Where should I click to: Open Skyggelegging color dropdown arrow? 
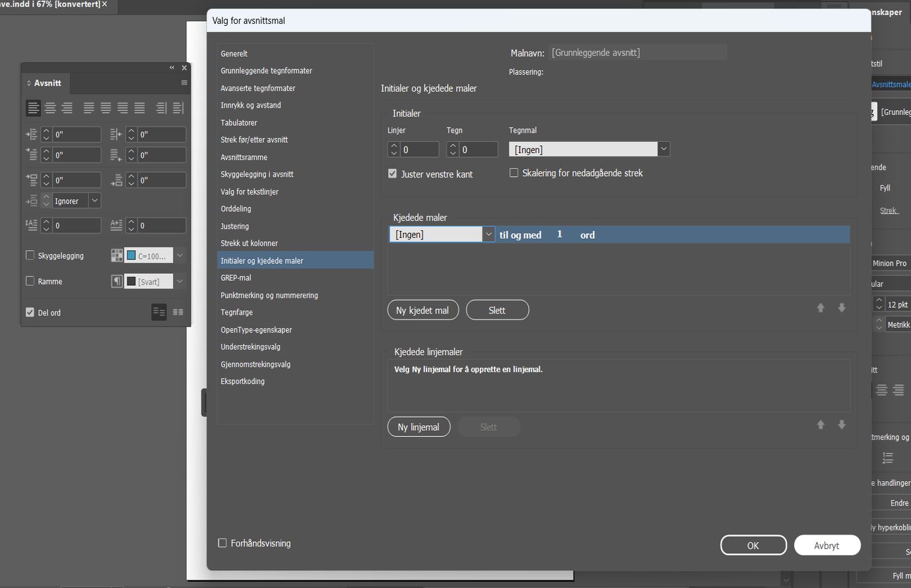pos(180,256)
